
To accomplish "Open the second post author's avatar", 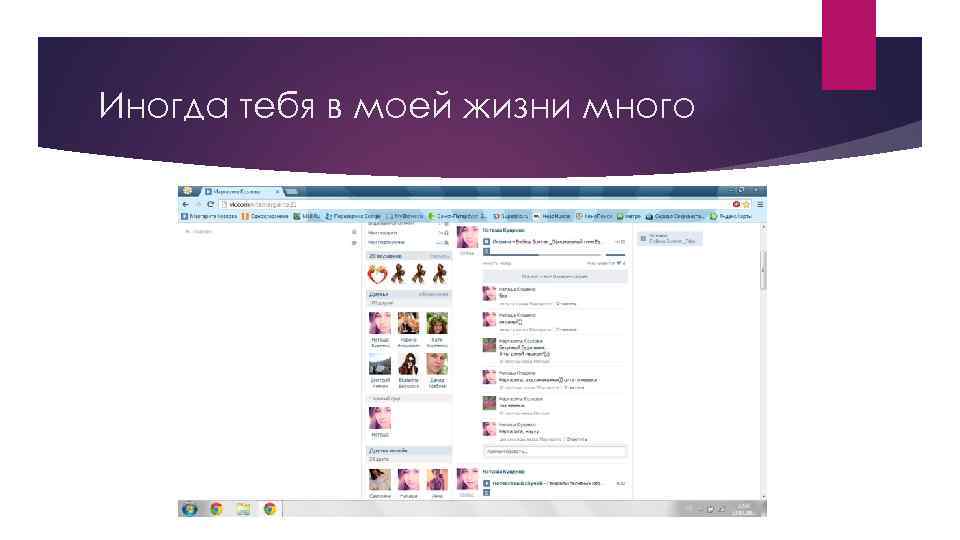I will pos(467,479).
